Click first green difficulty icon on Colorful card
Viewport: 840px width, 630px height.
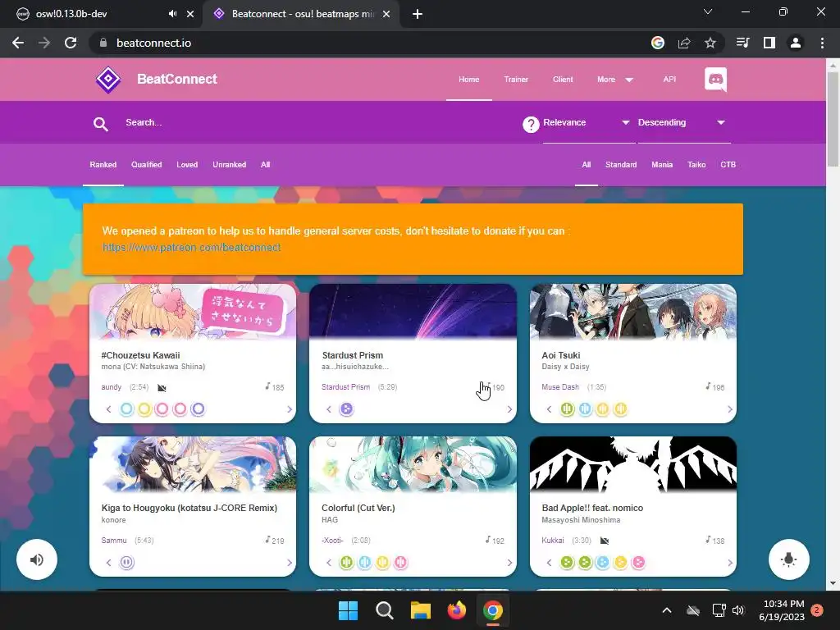347,563
